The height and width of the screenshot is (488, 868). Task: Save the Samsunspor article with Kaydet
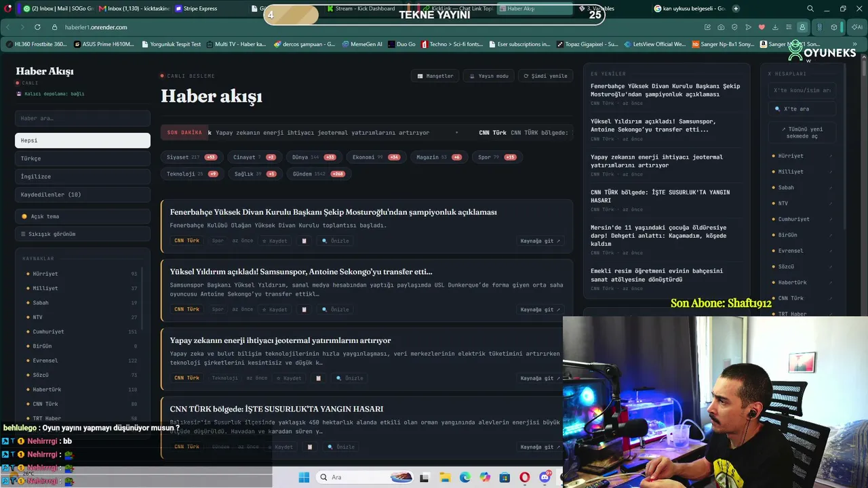coord(275,310)
